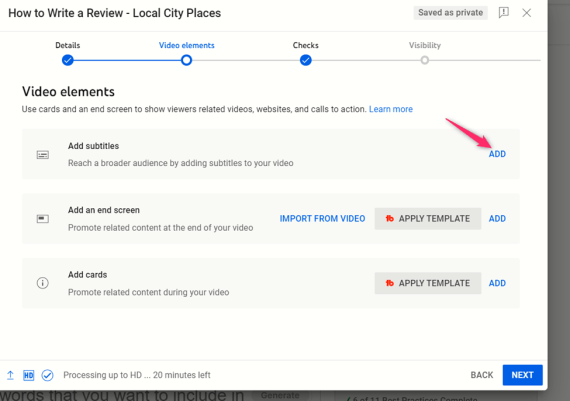Open the Checks step
This screenshot has width=570, height=401.
point(306,60)
